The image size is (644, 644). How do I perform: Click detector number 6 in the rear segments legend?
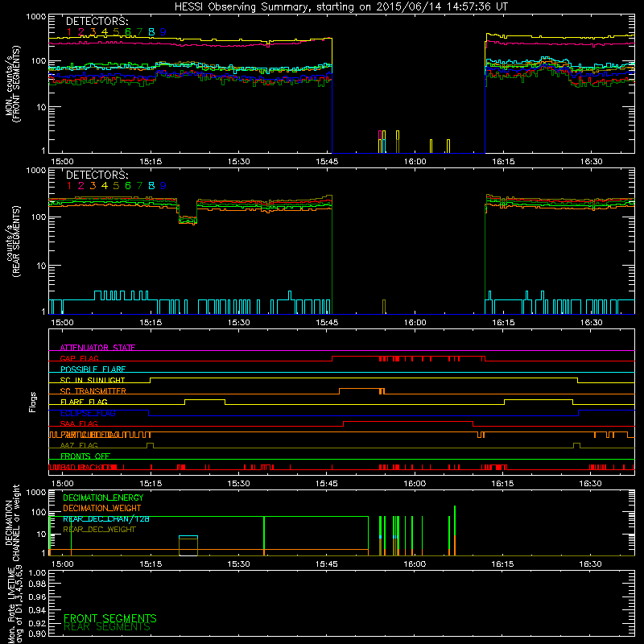pos(128,186)
